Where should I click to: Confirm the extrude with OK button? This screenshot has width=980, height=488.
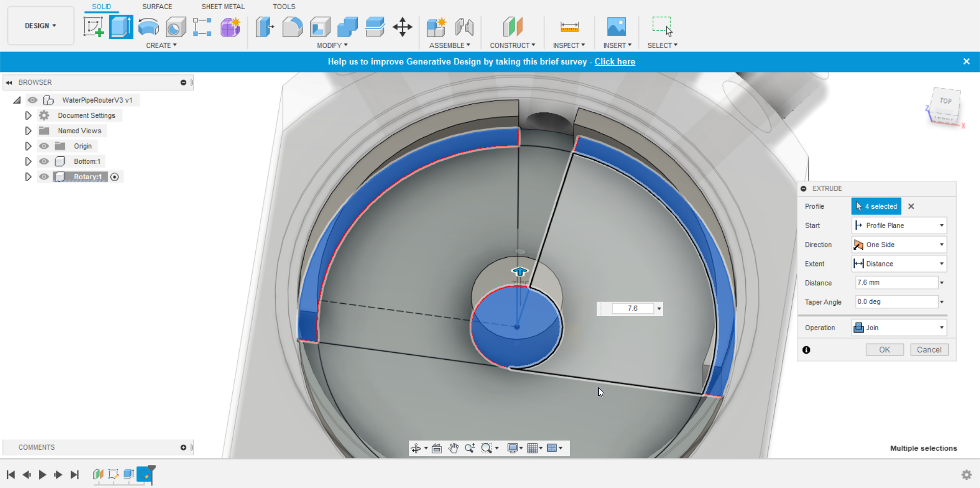885,350
